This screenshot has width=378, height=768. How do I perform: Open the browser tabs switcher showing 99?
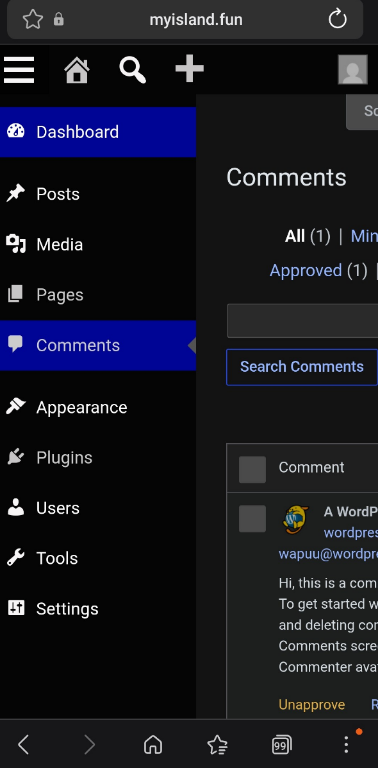click(x=282, y=745)
